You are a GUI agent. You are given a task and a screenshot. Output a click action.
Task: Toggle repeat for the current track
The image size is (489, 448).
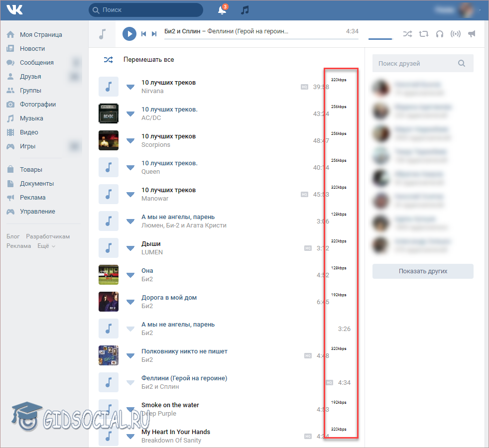[x=423, y=34]
